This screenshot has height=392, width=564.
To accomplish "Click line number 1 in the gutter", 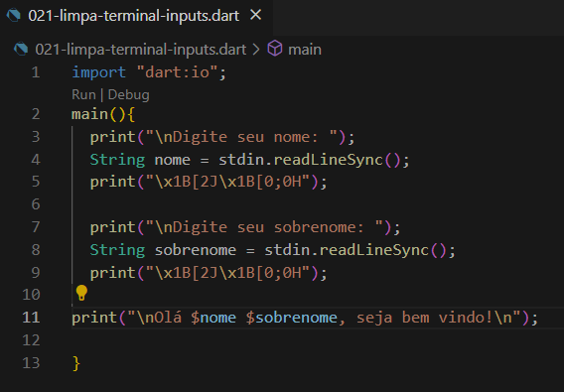I will 36,72.
